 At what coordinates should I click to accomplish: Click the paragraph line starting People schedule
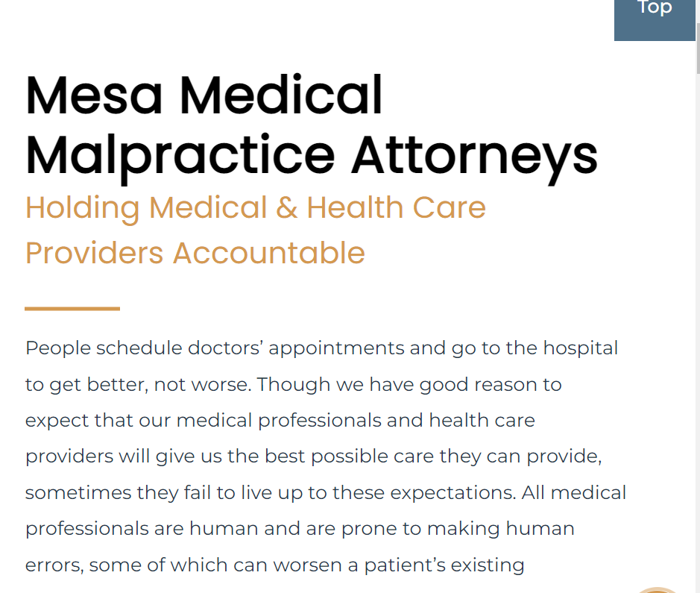pos(321,348)
